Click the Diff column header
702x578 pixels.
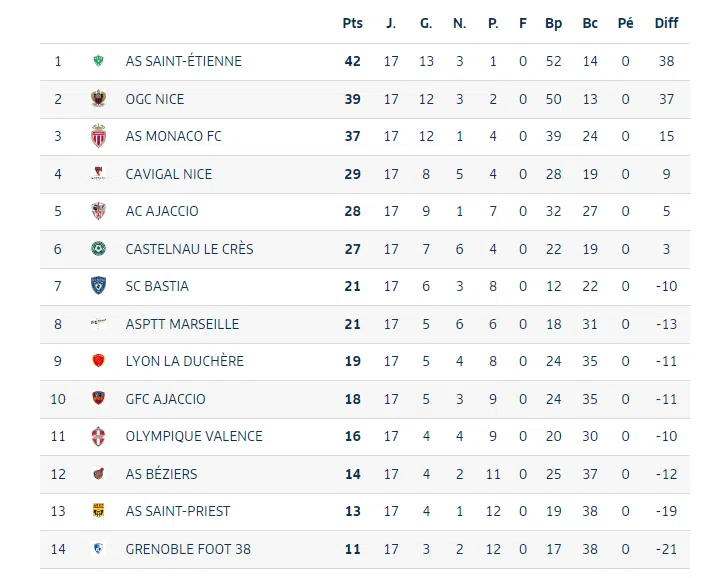point(666,23)
